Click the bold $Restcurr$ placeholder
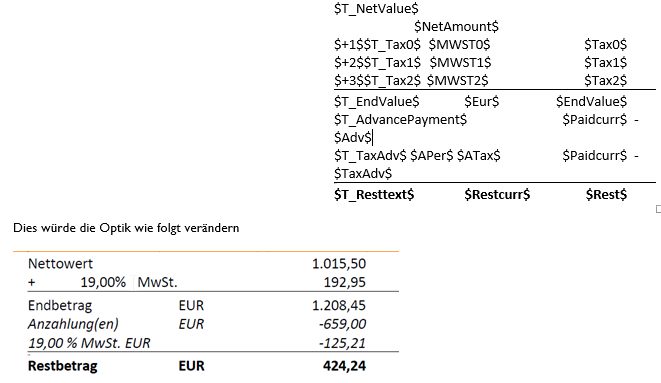The width and height of the screenshot is (661, 383). pos(497,195)
